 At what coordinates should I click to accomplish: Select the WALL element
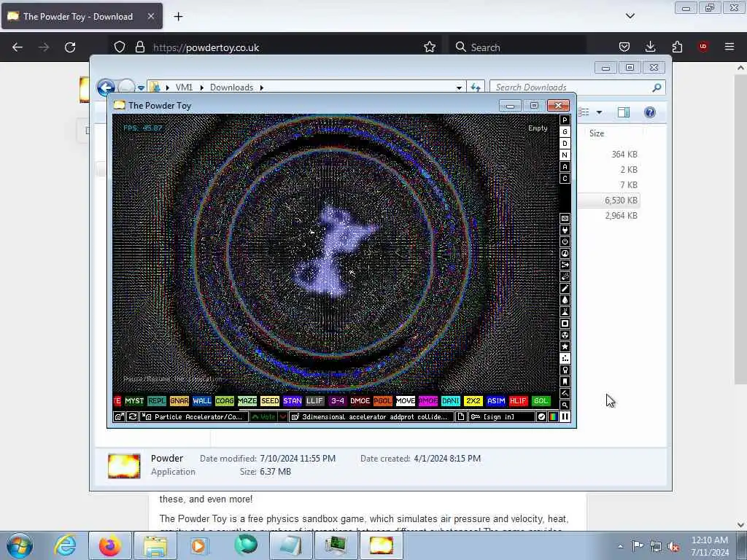[x=201, y=401]
